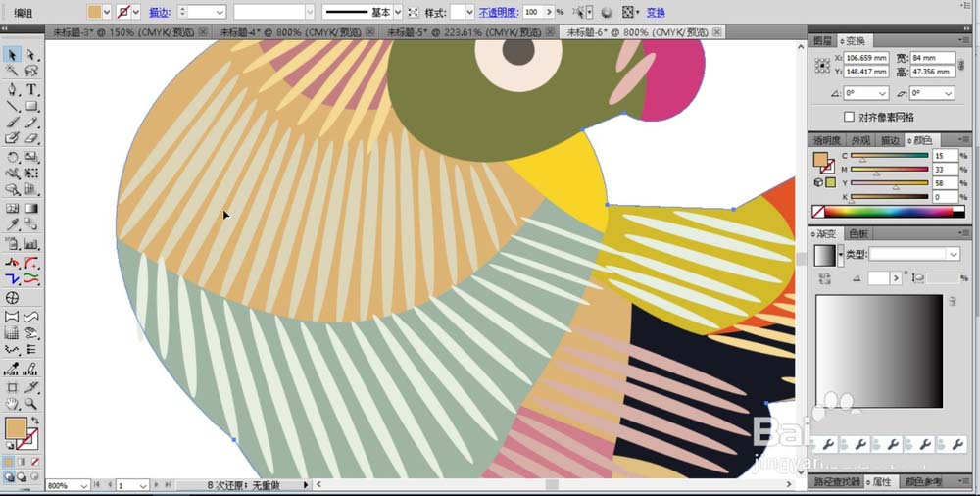The height and width of the screenshot is (496, 980).
Task: Open the stroke weight dropdown
Action: [x=220, y=12]
